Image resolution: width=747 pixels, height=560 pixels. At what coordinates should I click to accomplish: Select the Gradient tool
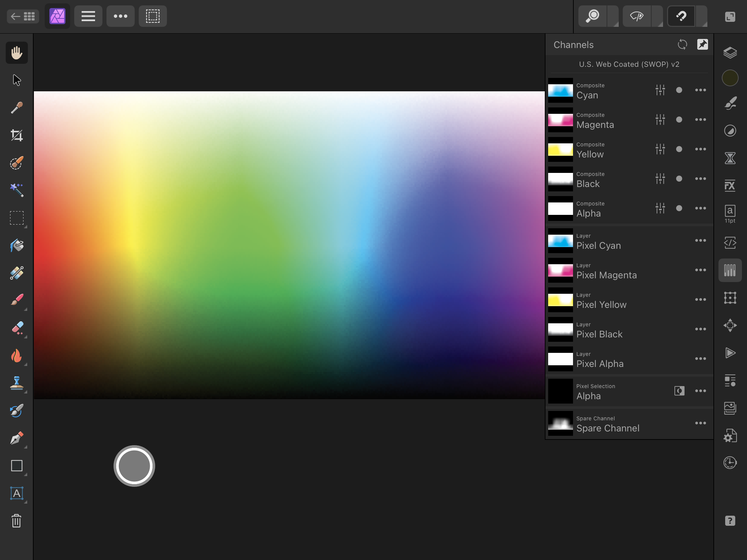[16, 273]
